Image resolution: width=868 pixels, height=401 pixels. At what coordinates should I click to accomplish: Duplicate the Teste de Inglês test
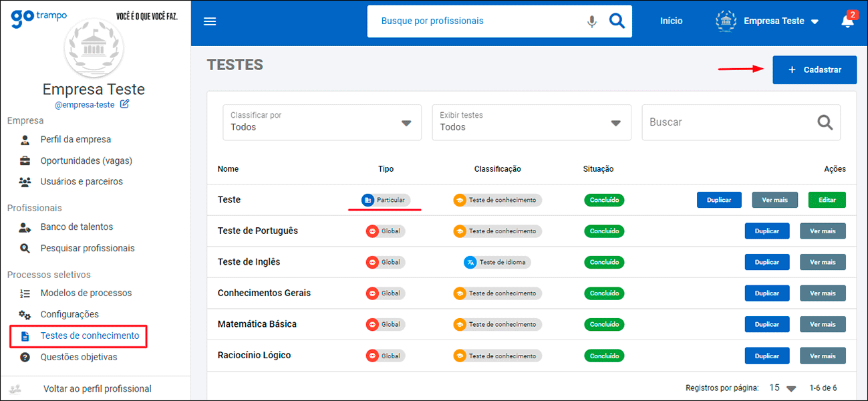click(x=766, y=262)
